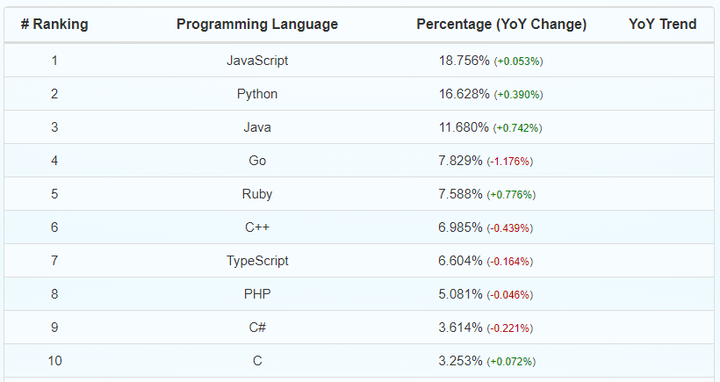Screen dimensions: 720x382
Task: Click ranking number 1 in JavaScript row
Action: coord(54,61)
